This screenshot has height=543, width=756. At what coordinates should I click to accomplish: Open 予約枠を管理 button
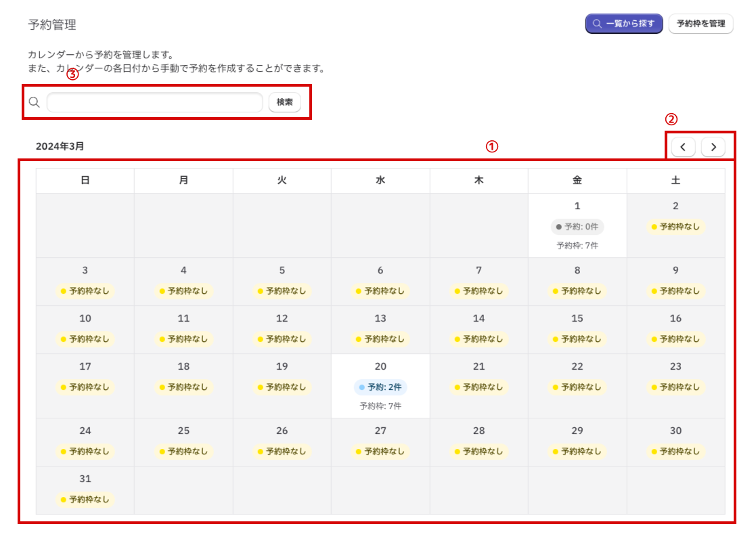[701, 24]
